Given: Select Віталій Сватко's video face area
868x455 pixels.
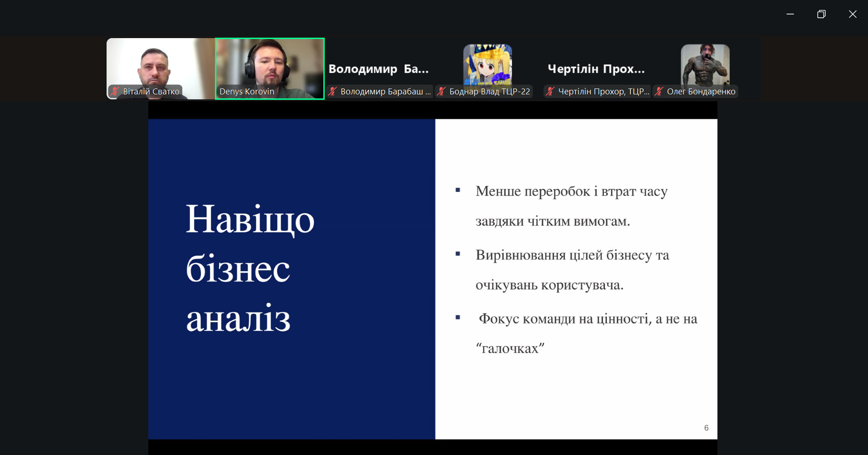Looking at the screenshot, I should (x=154, y=66).
